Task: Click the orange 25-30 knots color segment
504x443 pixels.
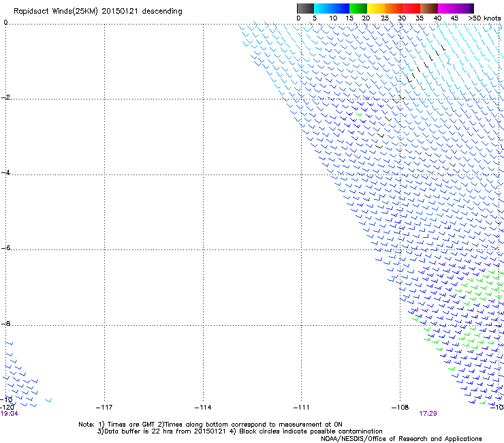Action: [x=394, y=8]
